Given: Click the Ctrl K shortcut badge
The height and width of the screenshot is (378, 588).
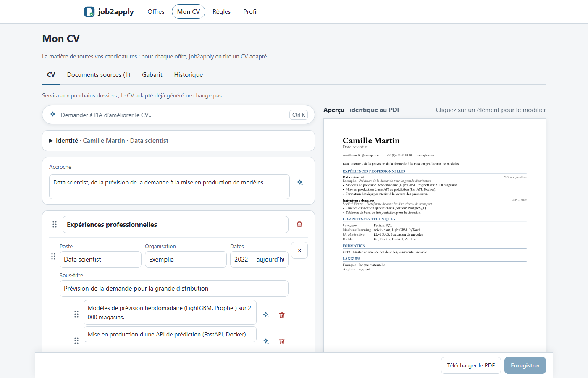Looking at the screenshot, I should [299, 115].
